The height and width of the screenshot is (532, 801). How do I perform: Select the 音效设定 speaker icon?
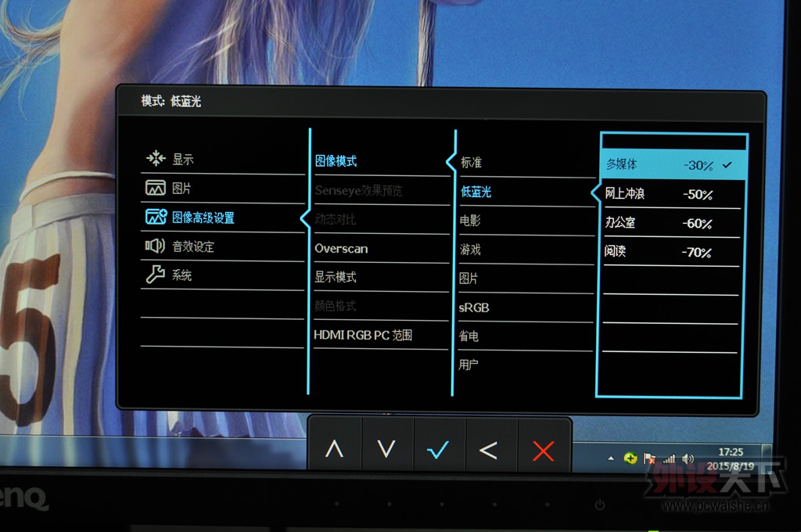point(155,246)
